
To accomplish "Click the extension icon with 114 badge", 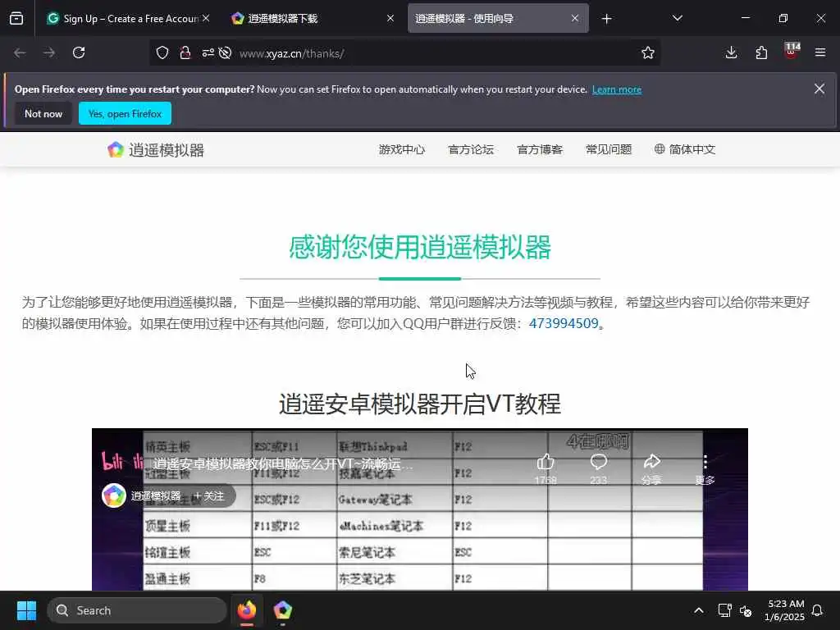I will pyautogui.click(x=792, y=51).
